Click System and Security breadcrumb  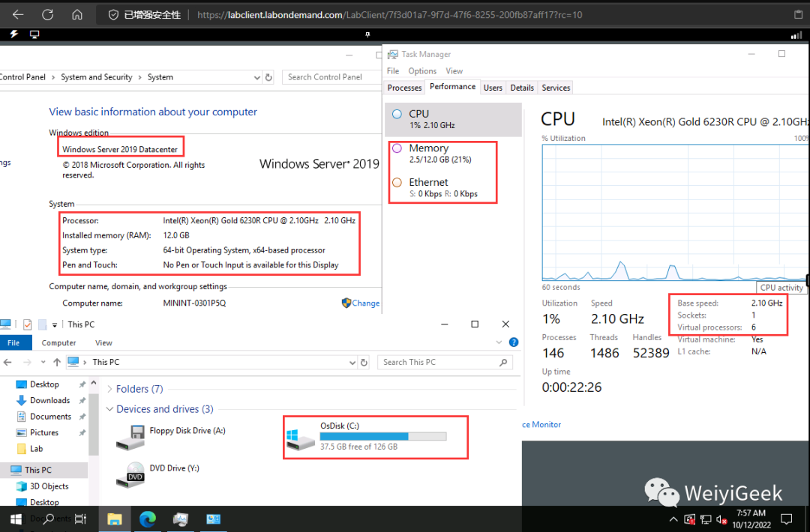(x=97, y=77)
